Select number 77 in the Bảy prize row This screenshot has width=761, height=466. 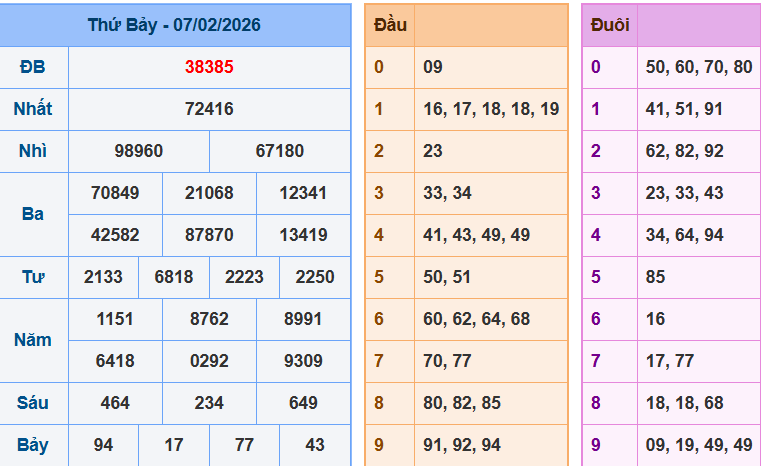pos(244,445)
